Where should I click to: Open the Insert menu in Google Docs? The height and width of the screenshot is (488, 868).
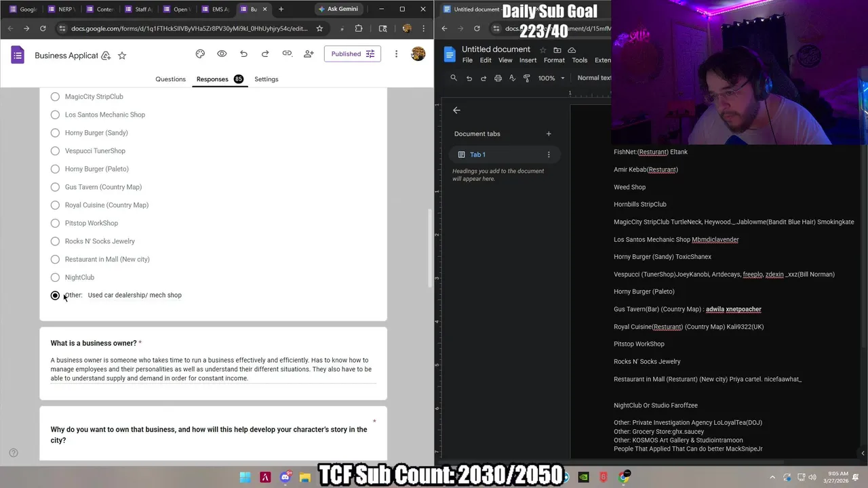[528, 60]
